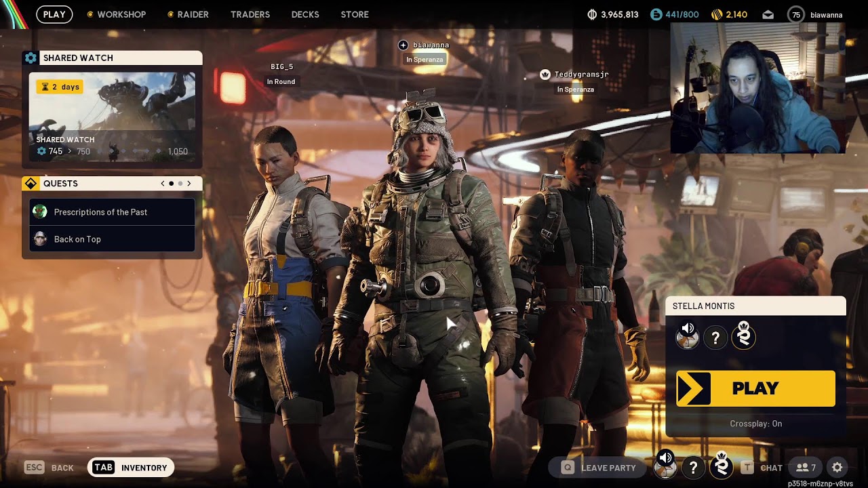Start matchmaking with the yellow PLAY button
The width and height of the screenshot is (868, 488).
pos(755,388)
